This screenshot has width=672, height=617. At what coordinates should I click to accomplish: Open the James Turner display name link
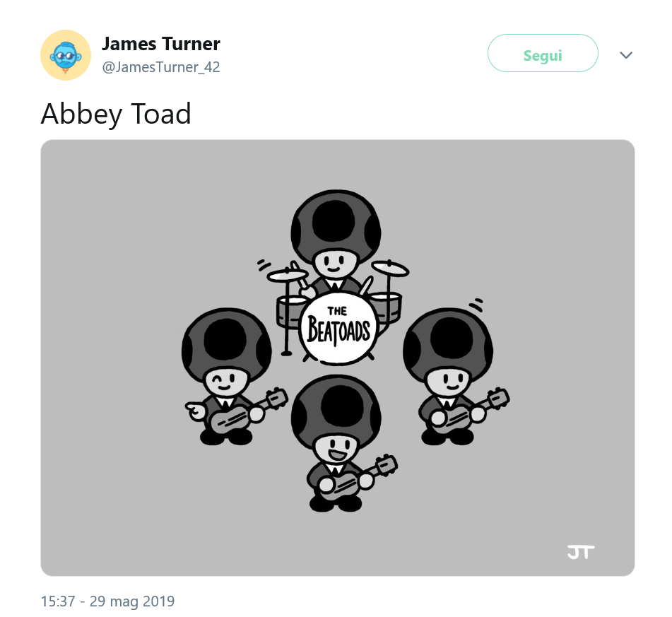pyautogui.click(x=161, y=44)
